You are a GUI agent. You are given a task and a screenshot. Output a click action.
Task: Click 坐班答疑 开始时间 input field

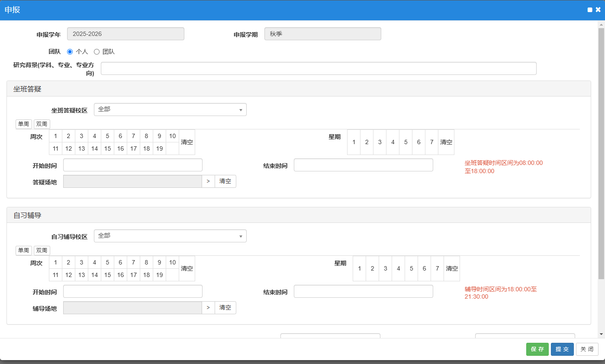[x=133, y=165]
